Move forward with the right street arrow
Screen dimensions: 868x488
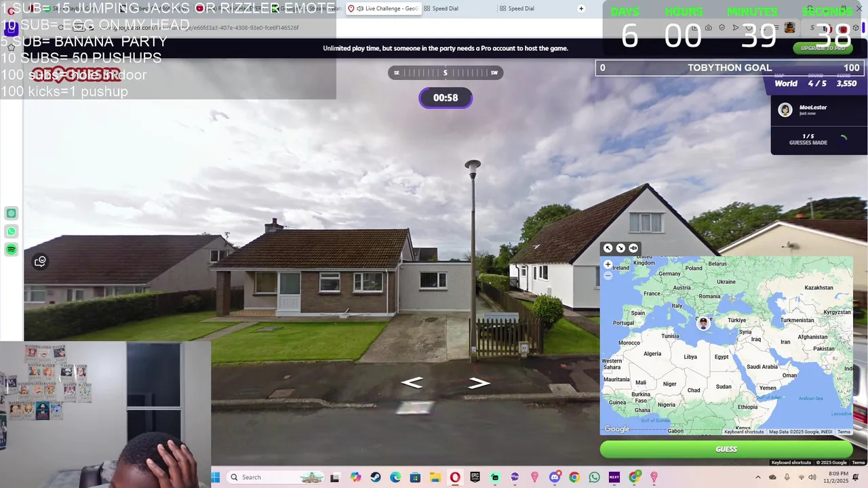pyautogui.click(x=479, y=384)
